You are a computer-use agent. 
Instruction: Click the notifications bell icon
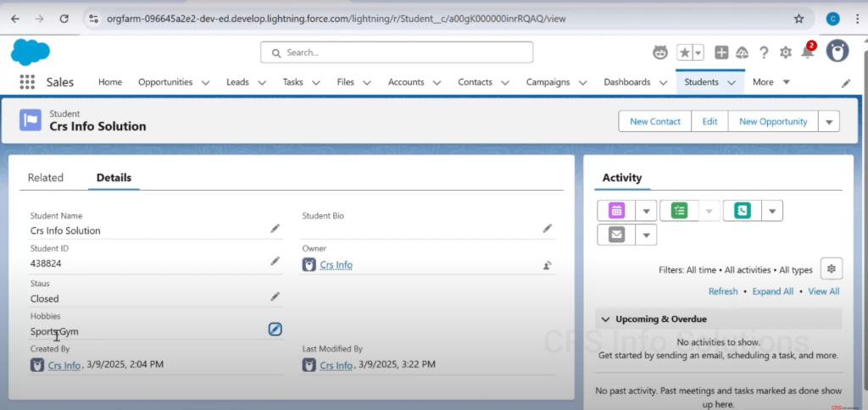point(807,53)
